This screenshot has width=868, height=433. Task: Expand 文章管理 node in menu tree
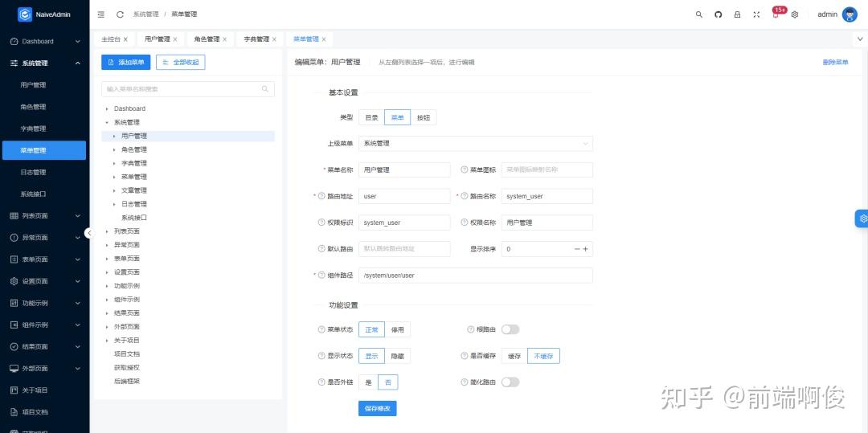coord(115,190)
